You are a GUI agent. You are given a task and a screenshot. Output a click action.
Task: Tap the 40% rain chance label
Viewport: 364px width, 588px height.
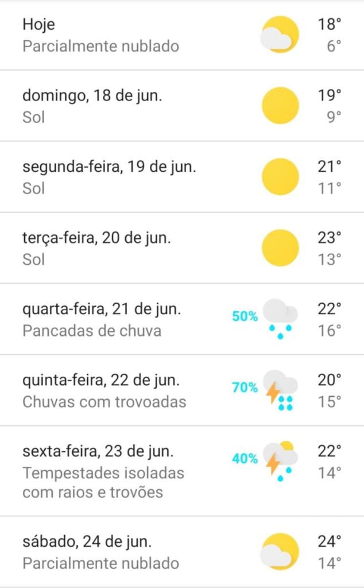(245, 459)
